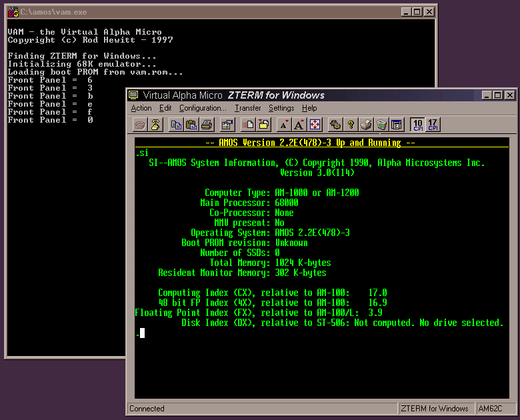Screen dimensions: 520x420
Task: Click the red four-arrow resize icon
Action: click(315, 124)
